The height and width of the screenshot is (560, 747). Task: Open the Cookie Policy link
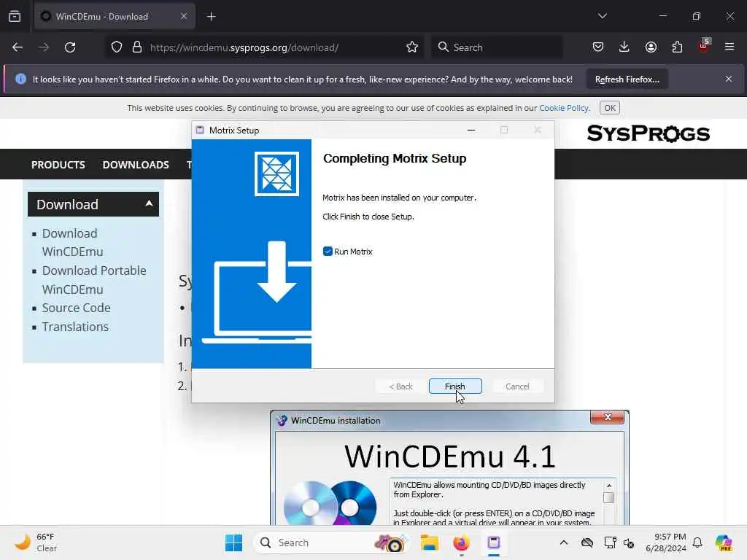[x=564, y=108]
